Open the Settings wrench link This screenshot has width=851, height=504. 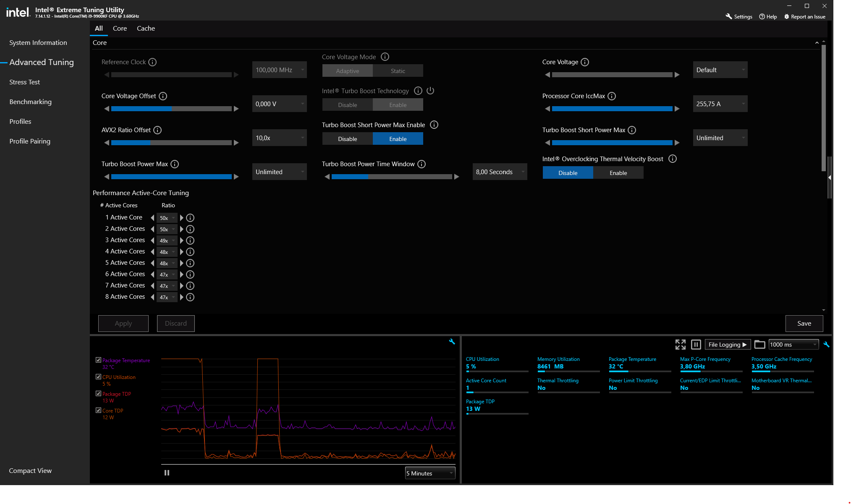[739, 17]
